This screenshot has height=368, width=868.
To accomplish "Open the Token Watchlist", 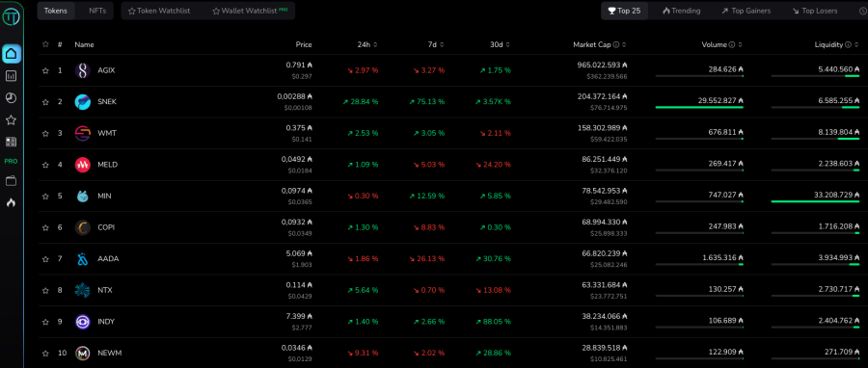I will click(159, 11).
